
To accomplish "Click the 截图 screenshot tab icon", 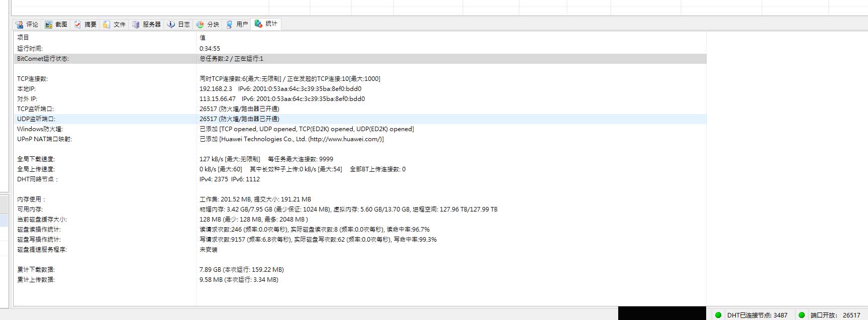I will (49, 25).
